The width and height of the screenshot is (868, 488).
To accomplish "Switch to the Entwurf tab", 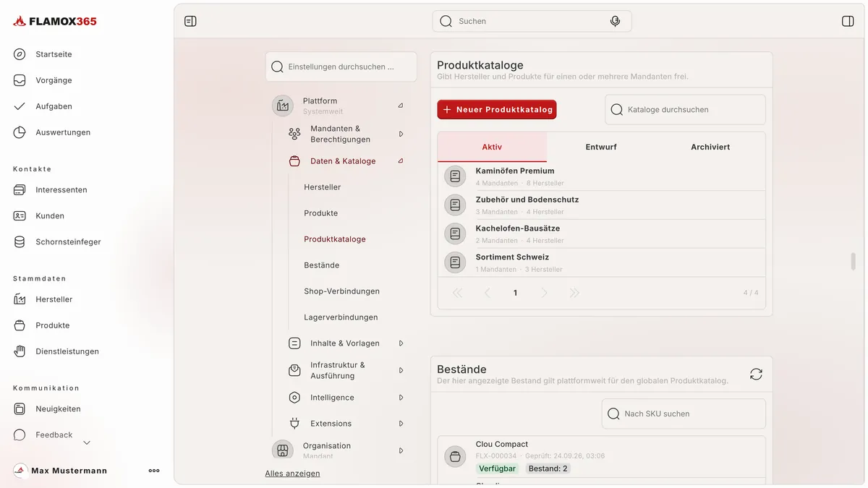I will pos(601,147).
